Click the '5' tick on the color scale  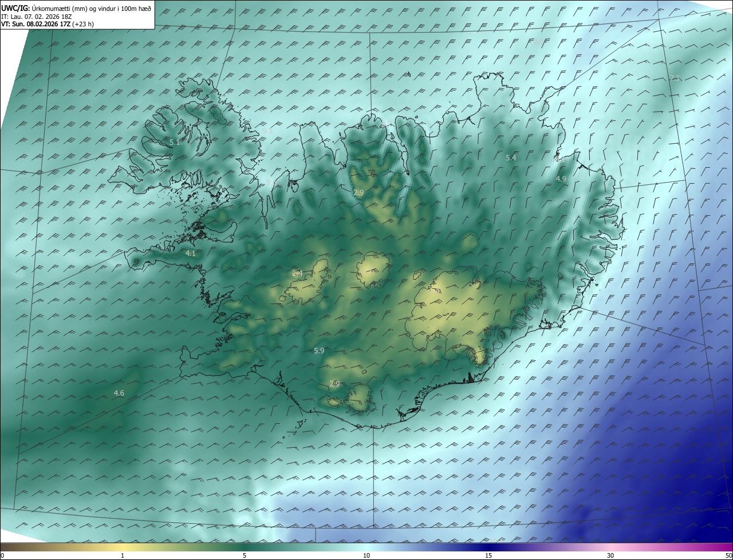(x=245, y=555)
